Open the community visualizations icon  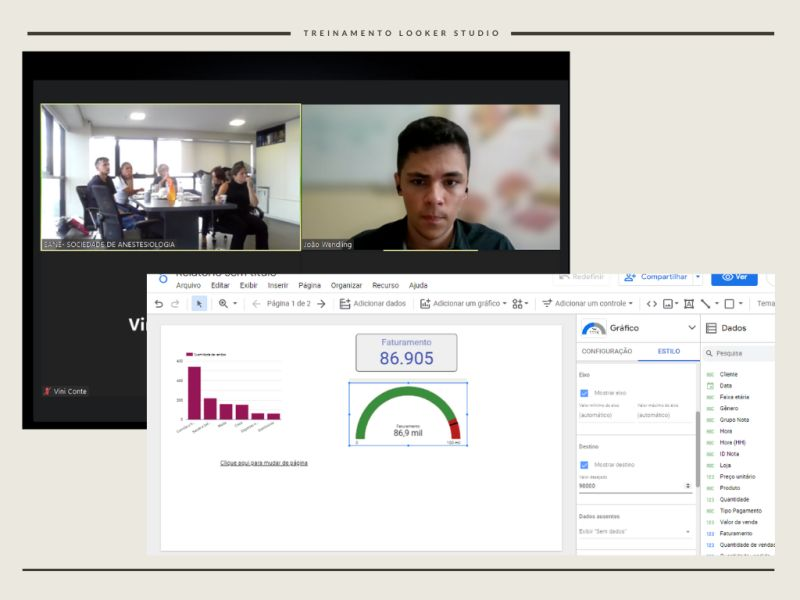517,304
